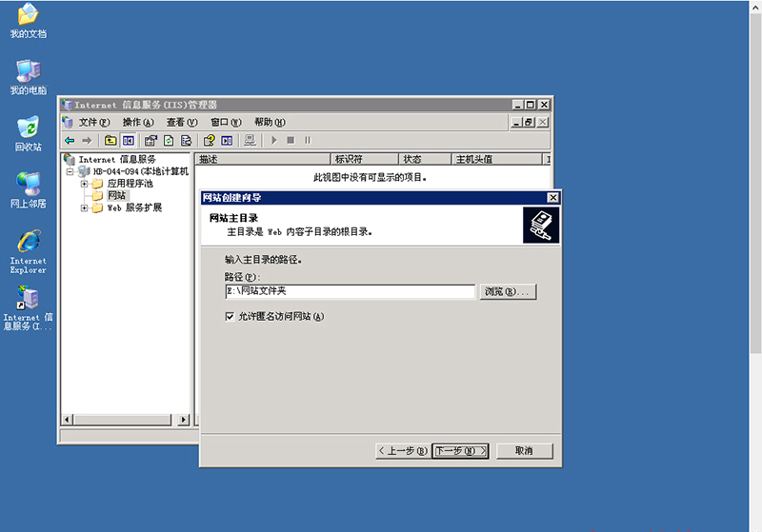Expand the Web 服务扩展 tree node
The width and height of the screenshot is (762, 532).
pos(84,207)
